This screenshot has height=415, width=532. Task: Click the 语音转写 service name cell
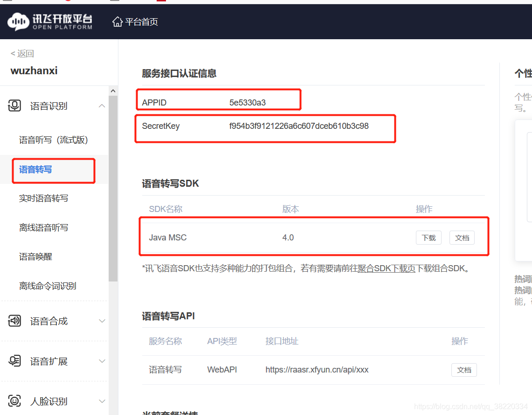(x=165, y=370)
